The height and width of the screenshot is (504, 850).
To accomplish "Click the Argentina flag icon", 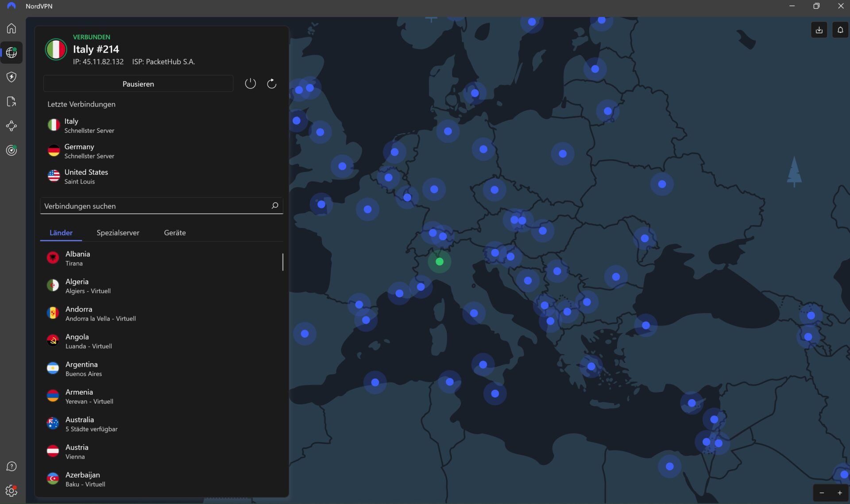I will [53, 368].
